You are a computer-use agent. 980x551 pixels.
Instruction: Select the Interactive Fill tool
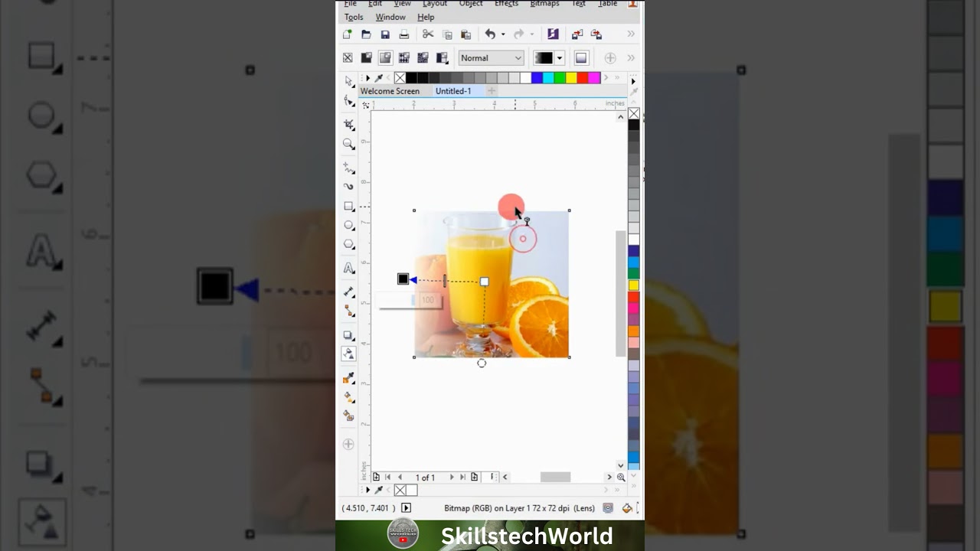349,397
